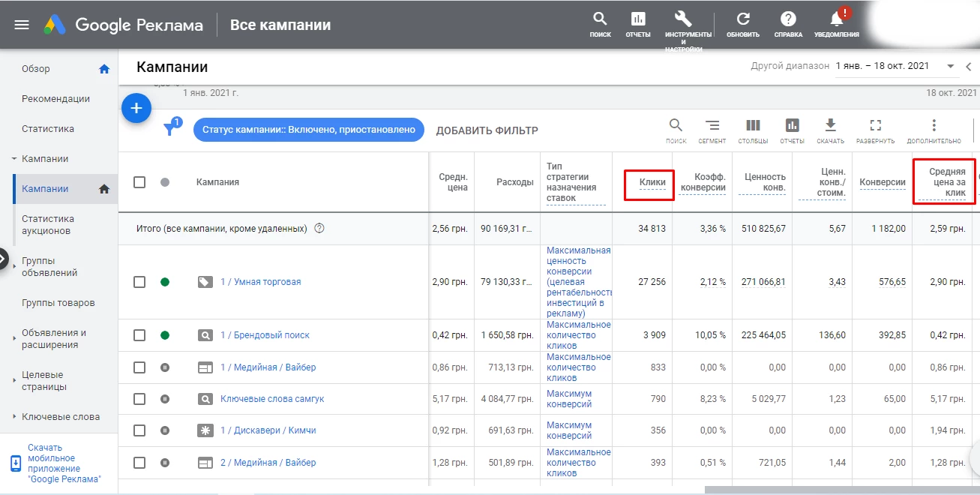980x495 pixels.
Task: Click green status dot of Умная торговая
Action: tap(165, 282)
